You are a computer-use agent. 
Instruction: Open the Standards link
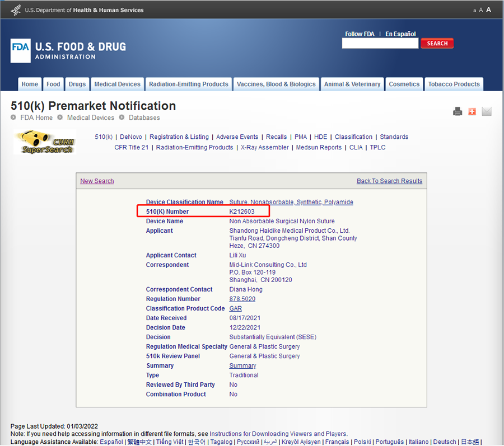pyautogui.click(x=394, y=137)
